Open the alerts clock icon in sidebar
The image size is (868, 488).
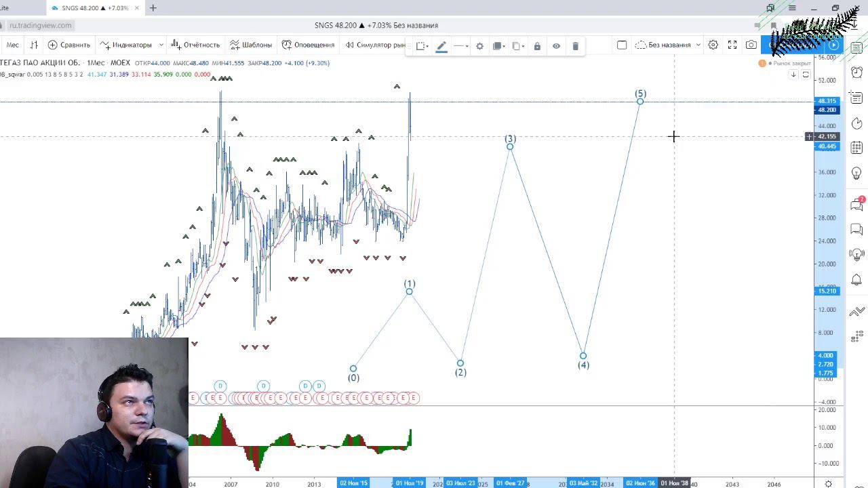click(x=856, y=72)
